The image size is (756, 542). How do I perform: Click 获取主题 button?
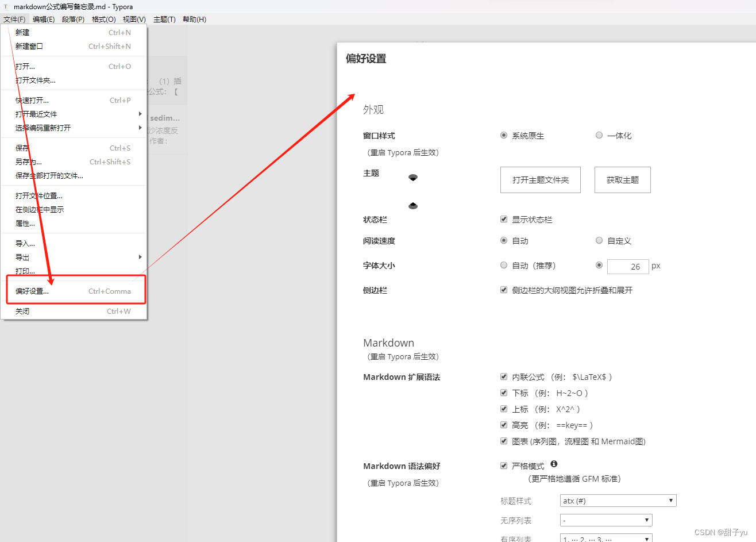click(x=623, y=180)
